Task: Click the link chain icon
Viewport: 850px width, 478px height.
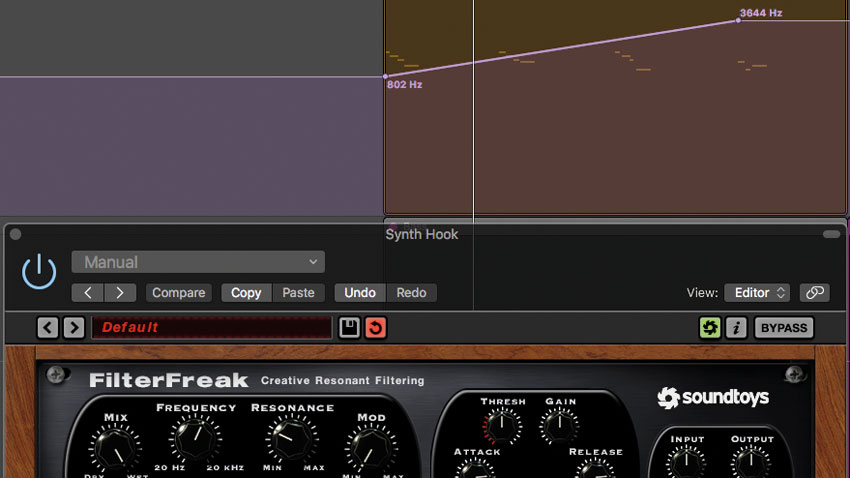Action: point(814,293)
